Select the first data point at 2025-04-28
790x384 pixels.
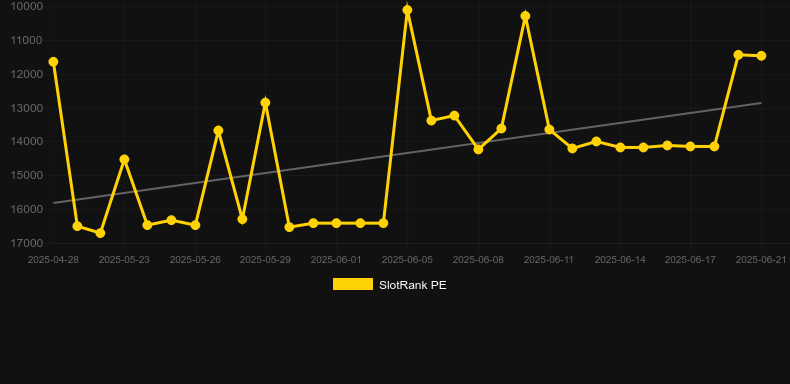tap(53, 61)
